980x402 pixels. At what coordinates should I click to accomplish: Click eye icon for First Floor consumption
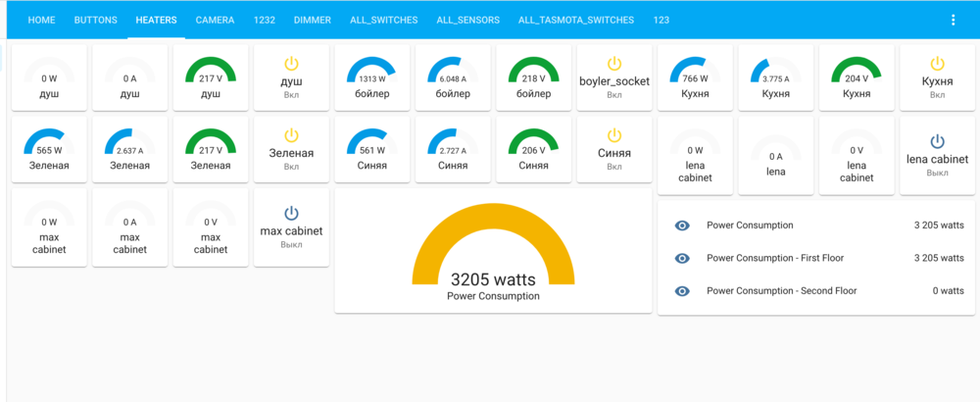[683, 258]
